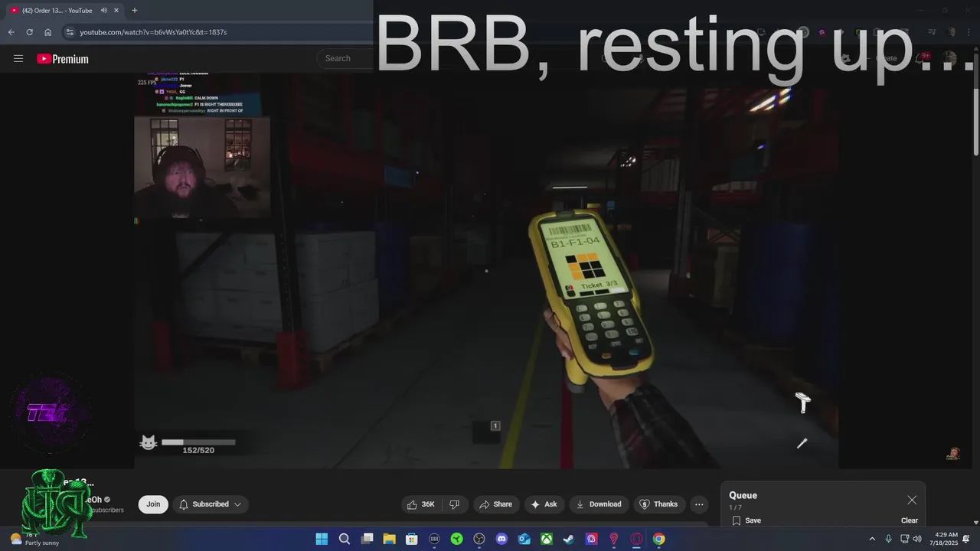Click the YouTube Search box
This screenshot has height=551, width=980.
(346, 58)
